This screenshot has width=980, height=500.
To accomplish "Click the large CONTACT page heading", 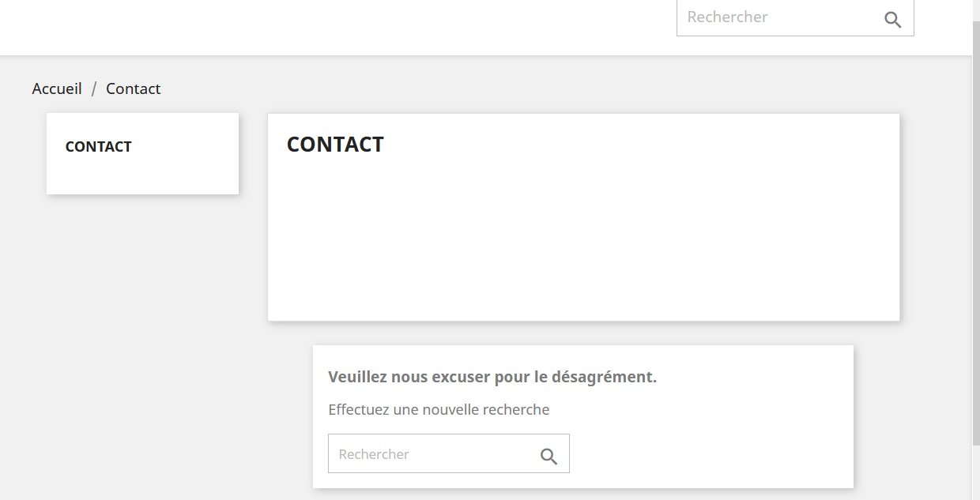I will [335, 145].
